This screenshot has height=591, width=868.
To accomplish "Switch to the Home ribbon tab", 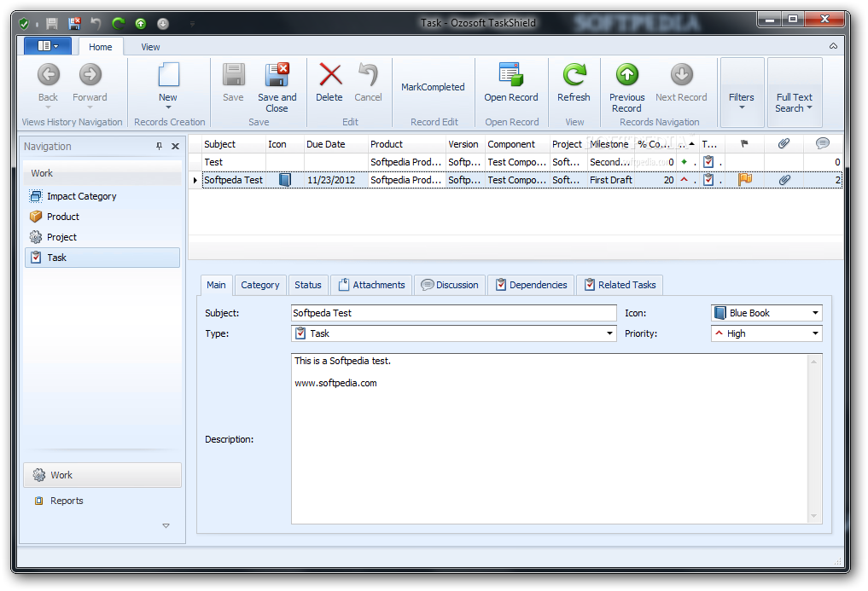I will pos(100,47).
